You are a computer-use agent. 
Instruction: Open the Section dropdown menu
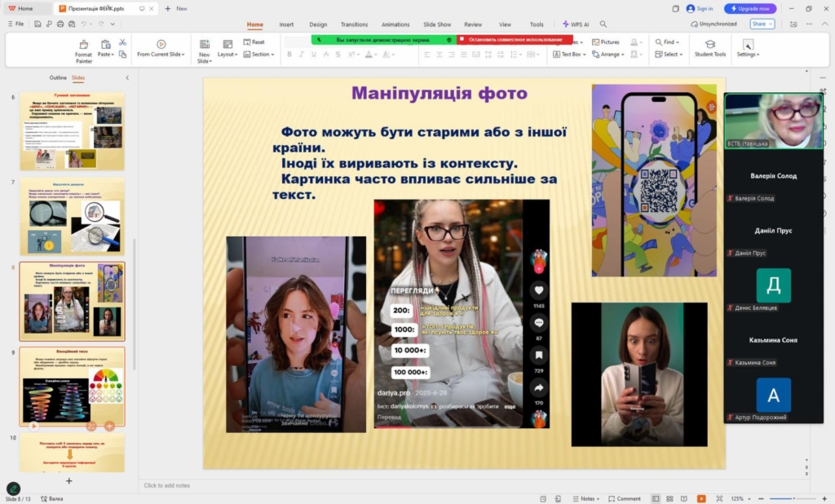[259, 55]
